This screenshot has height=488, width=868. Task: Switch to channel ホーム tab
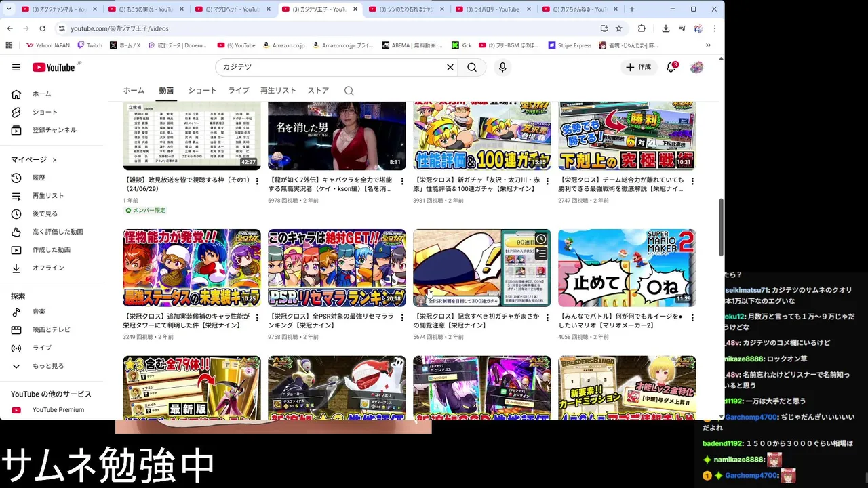[134, 91]
